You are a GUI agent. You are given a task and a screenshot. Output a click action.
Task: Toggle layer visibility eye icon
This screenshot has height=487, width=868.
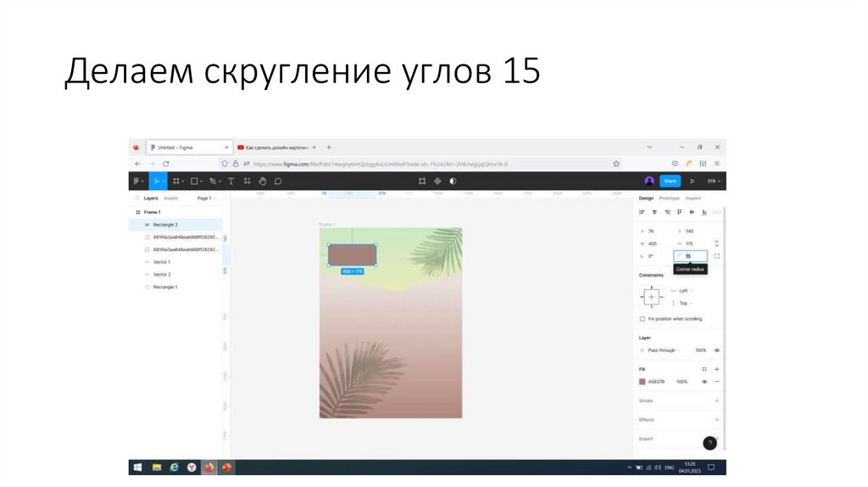(x=717, y=350)
